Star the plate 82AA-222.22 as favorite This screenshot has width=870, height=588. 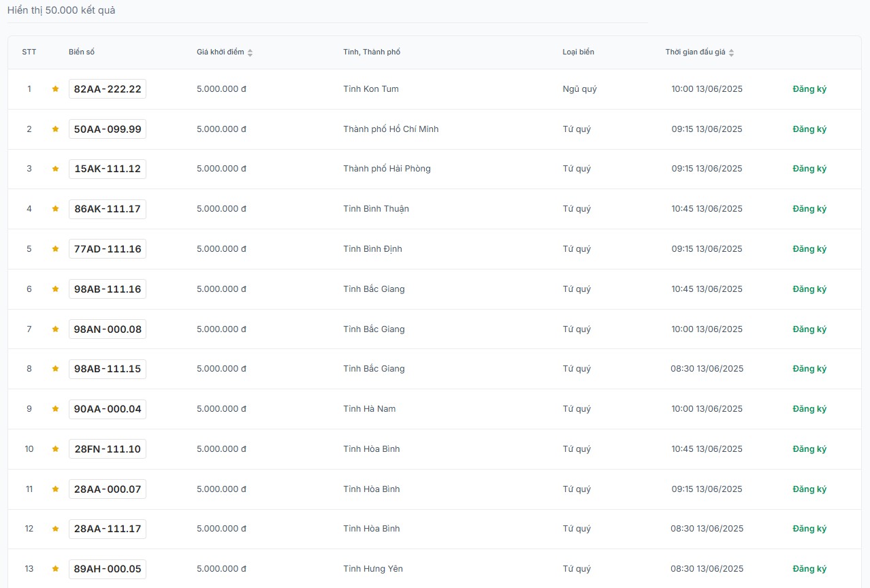click(x=56, y=89)
